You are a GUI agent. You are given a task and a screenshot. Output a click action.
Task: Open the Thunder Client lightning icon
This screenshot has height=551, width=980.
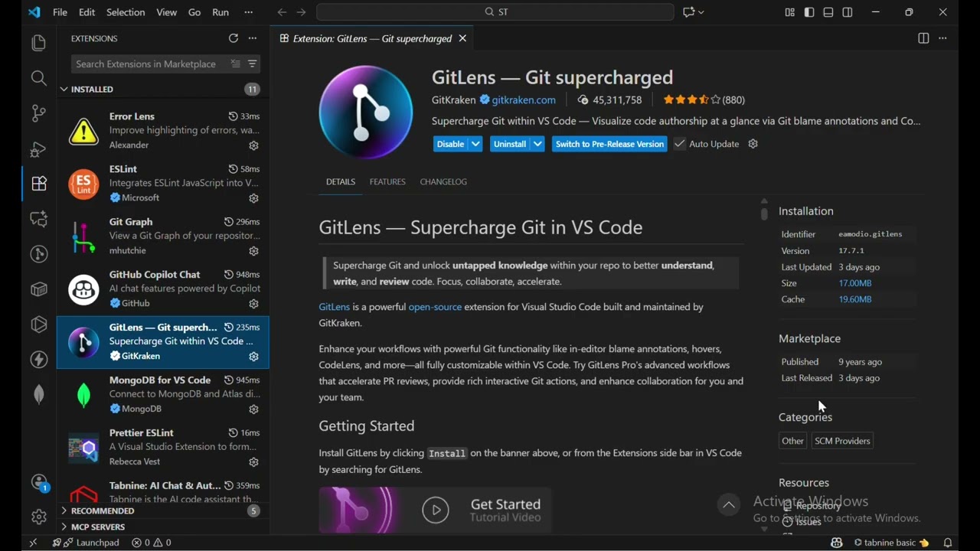[38, 360]
